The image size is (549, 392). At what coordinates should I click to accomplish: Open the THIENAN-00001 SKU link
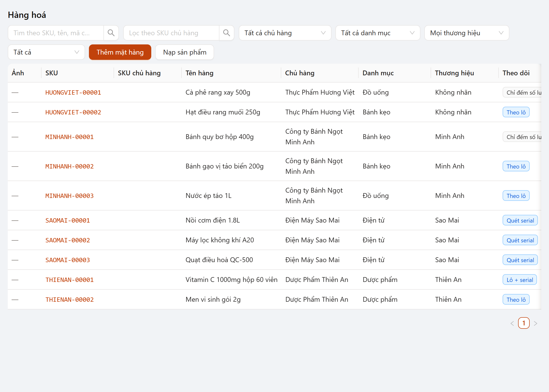pyautogui.click(x=70, y=280)
